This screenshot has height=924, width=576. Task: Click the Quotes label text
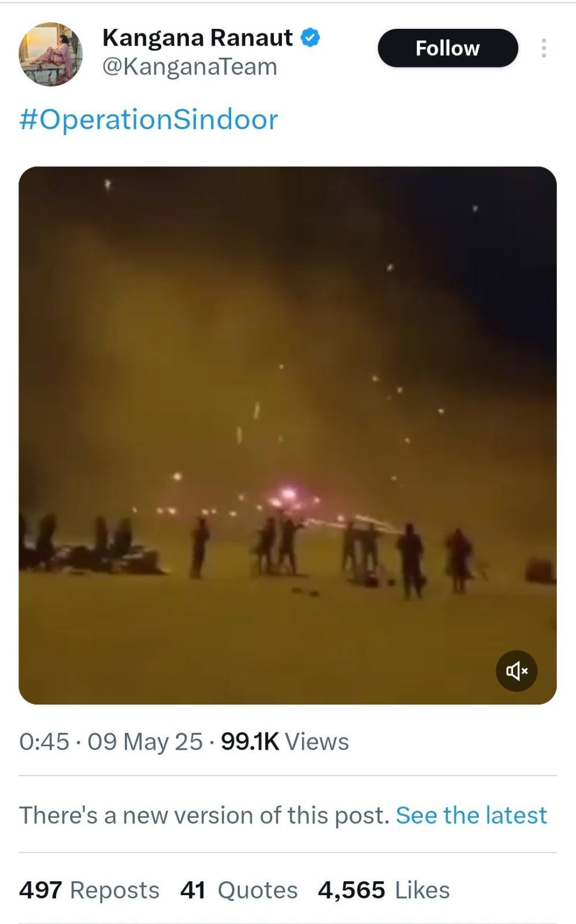point(258,891)
